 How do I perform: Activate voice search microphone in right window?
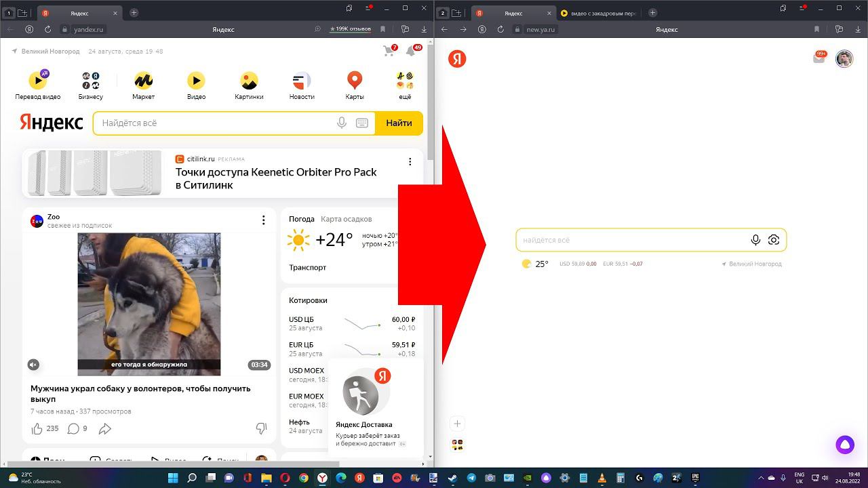click(755, 240)
